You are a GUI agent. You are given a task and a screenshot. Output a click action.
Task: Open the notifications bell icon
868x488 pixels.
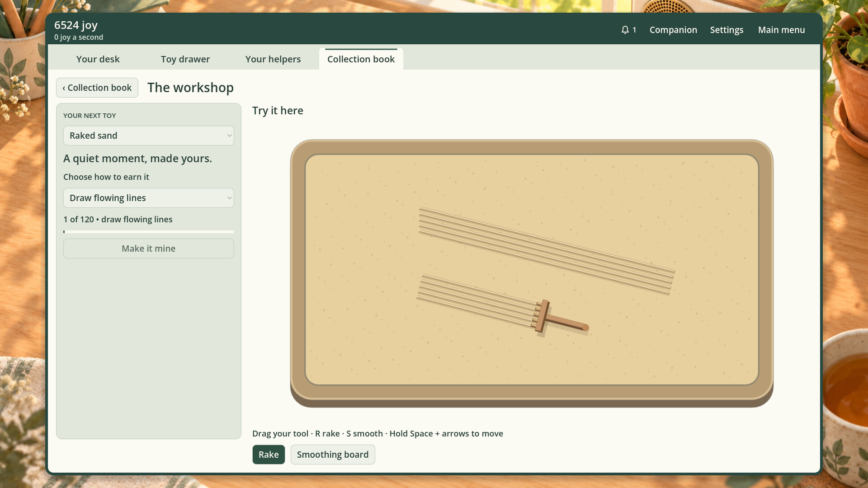(628, 30)
